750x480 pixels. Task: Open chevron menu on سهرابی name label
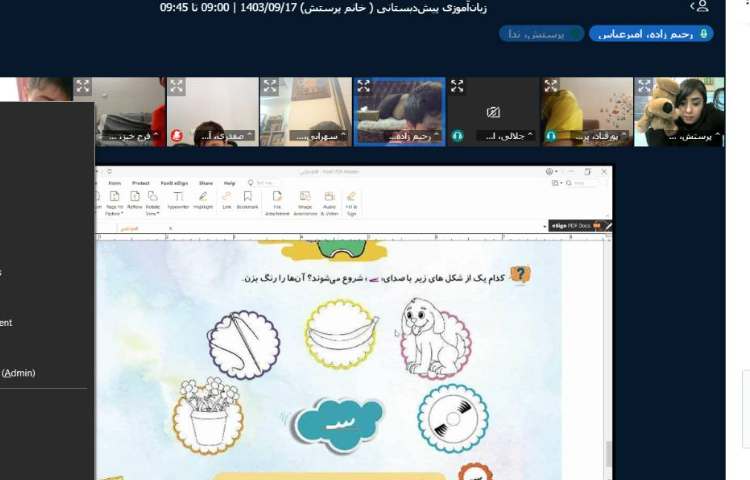coord(343,135)
